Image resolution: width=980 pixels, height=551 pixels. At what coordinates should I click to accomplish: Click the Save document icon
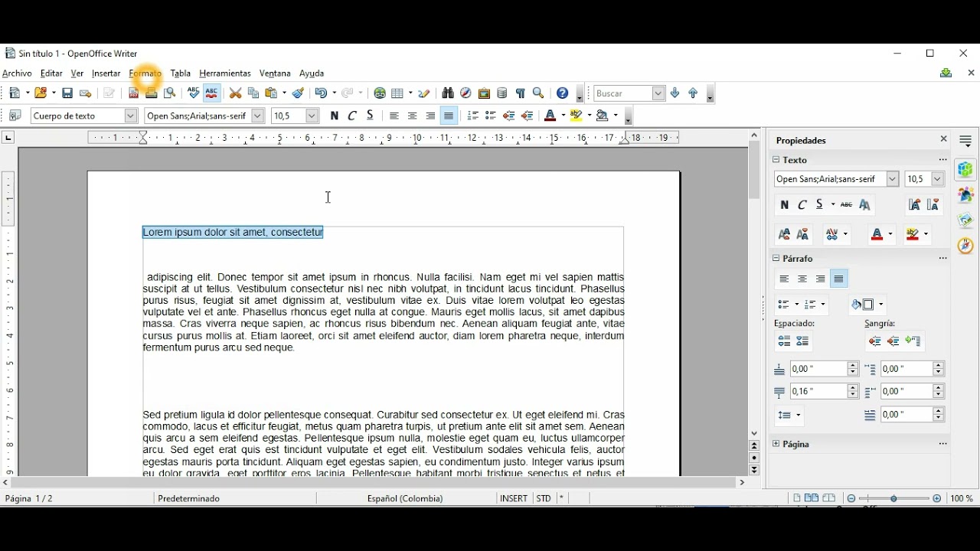[x=67, y=93]
